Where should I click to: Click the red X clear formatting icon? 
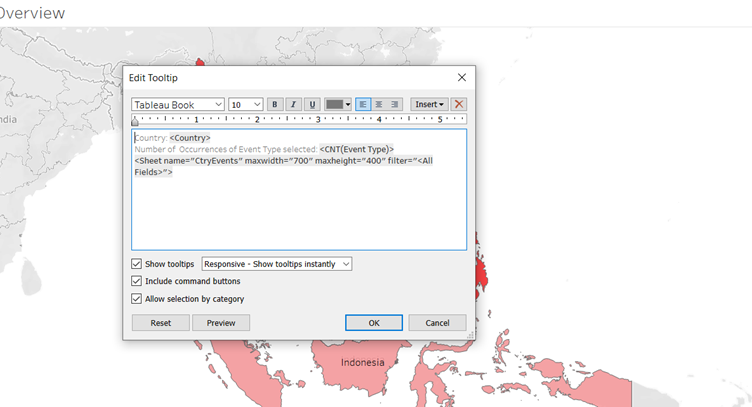click(x=459, y=104)
